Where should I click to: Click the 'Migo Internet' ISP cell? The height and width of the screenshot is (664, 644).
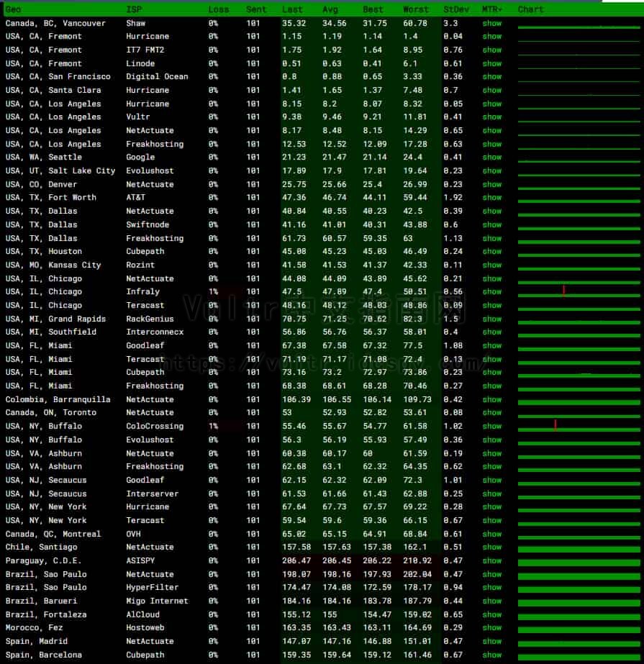click(157, 601)
